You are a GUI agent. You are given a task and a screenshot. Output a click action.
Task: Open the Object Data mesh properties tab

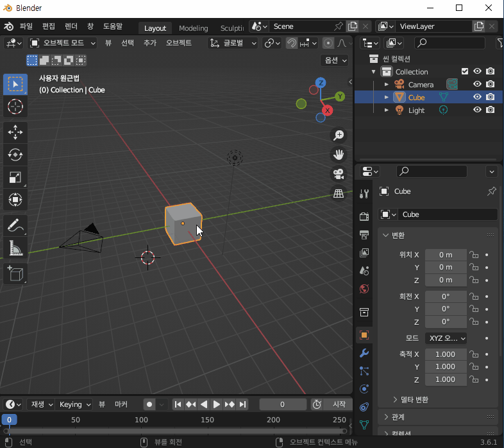coord(364,425)
